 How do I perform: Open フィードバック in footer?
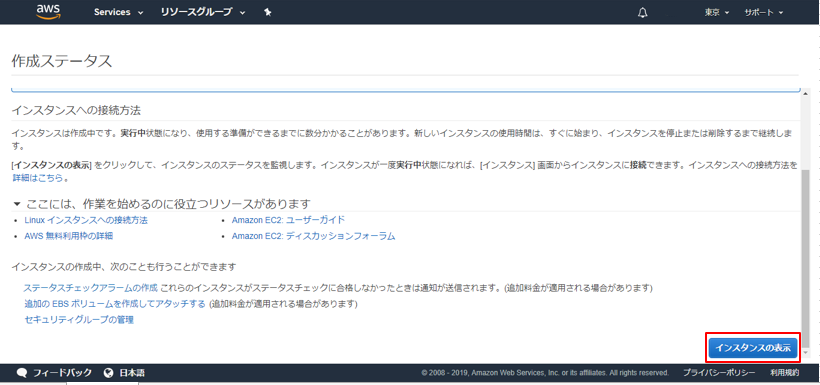tap(62, 373)
